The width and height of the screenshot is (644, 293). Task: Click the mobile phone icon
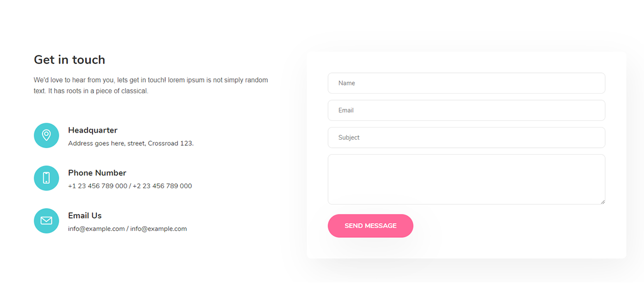point(46,178)
